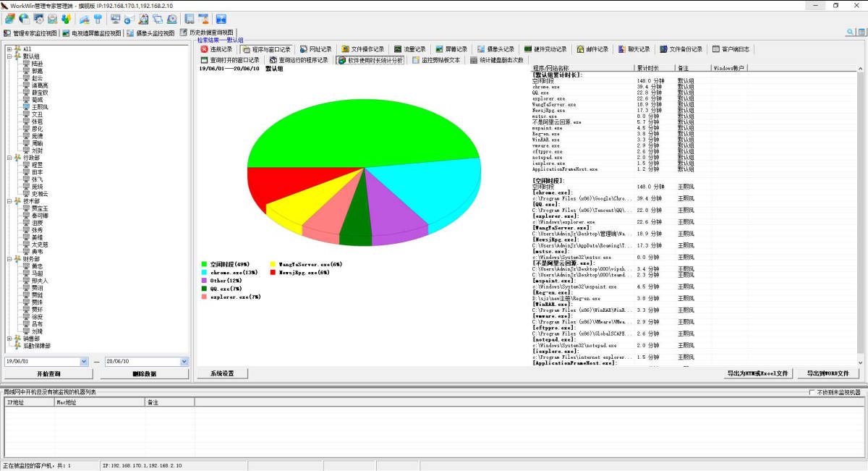Screen dimensions: 868x471
Task: Click the 开始查询 button
Action: point(48,374)
